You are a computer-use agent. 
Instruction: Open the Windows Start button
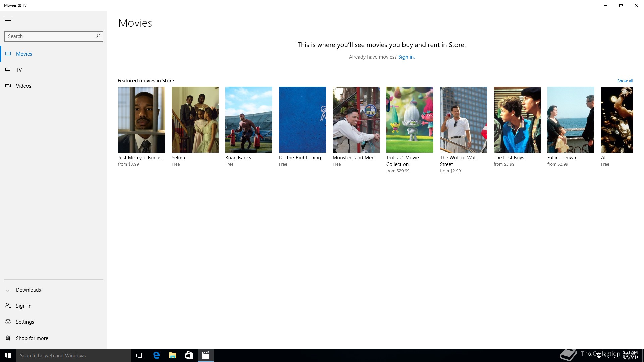(x=8, y=355)
